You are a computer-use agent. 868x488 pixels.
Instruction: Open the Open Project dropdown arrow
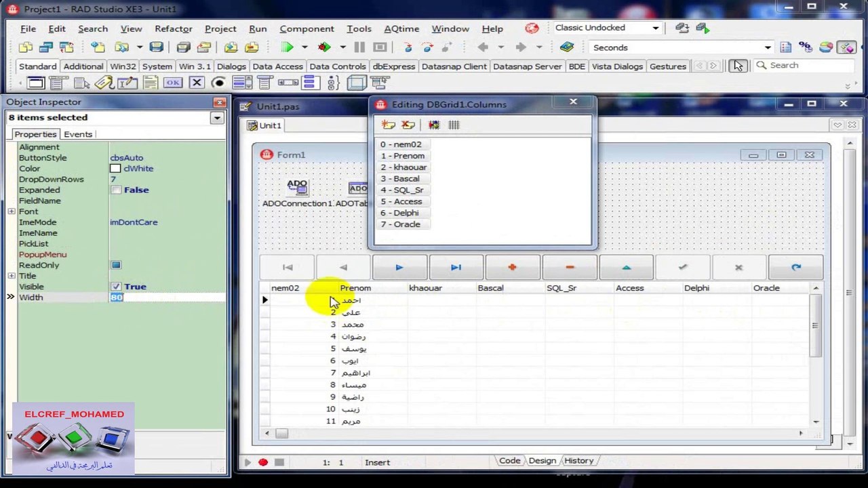point(140,47)
